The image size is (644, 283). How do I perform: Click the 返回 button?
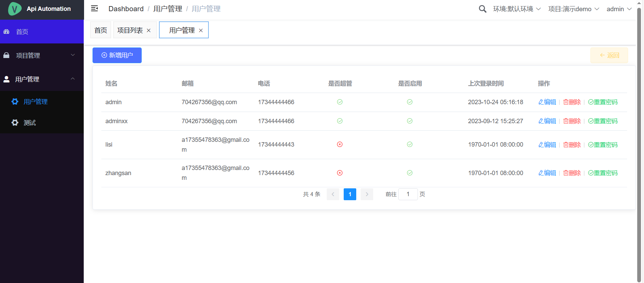click(x=609, y=55)
